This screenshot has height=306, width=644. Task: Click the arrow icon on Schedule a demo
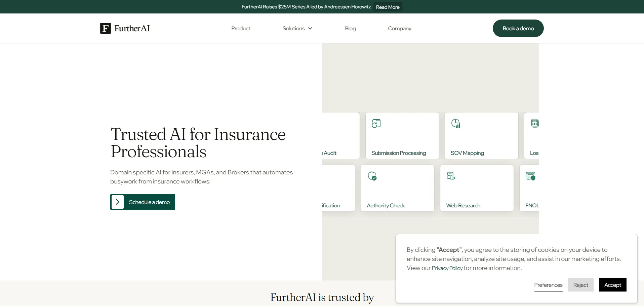[x=118, y=202]
